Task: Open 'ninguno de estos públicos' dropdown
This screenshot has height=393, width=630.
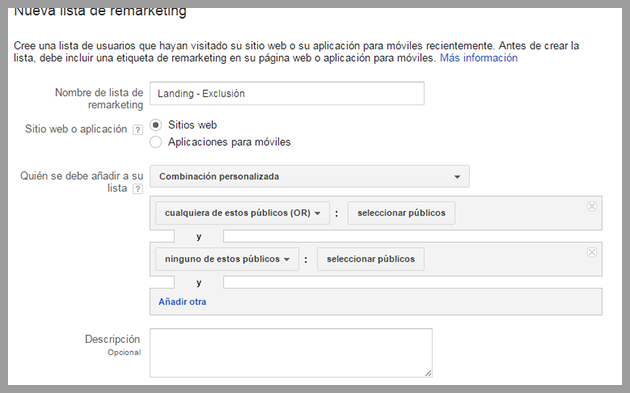Action: pos(227,259)
